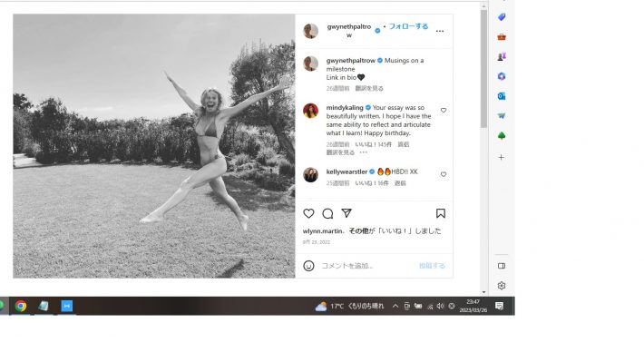Follow gwynethpaltrow with フォローする
The image size is (644, 362).
tap(408, 26)
